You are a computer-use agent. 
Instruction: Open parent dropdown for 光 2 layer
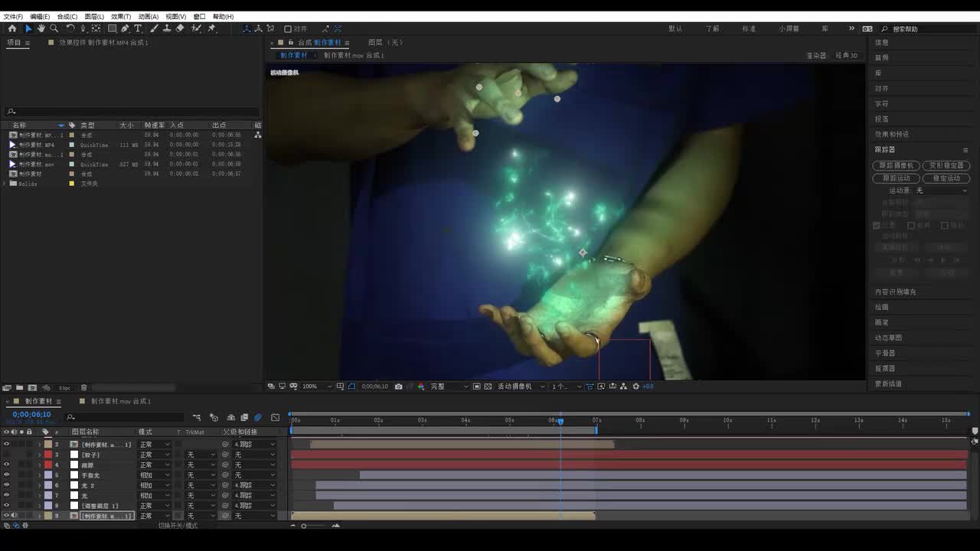[x=254, y=485]
